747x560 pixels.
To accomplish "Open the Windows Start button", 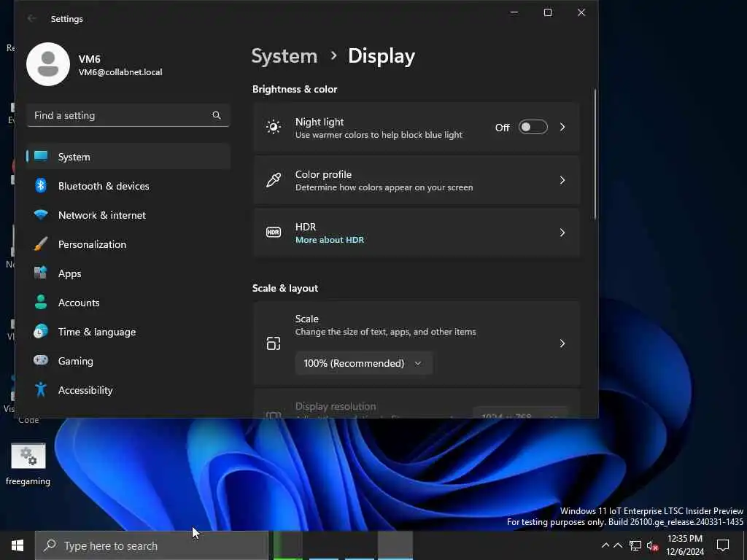I will (x=18, y=545).
